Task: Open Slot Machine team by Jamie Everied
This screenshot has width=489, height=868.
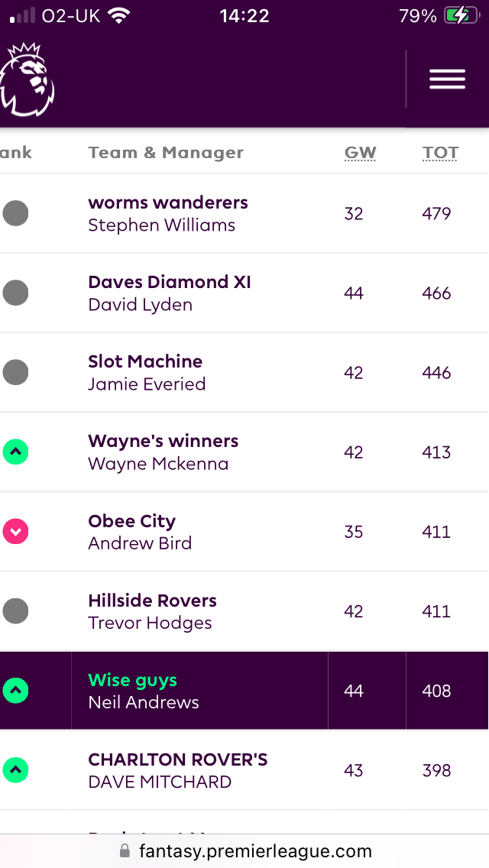Action: (x=145, y=361)
